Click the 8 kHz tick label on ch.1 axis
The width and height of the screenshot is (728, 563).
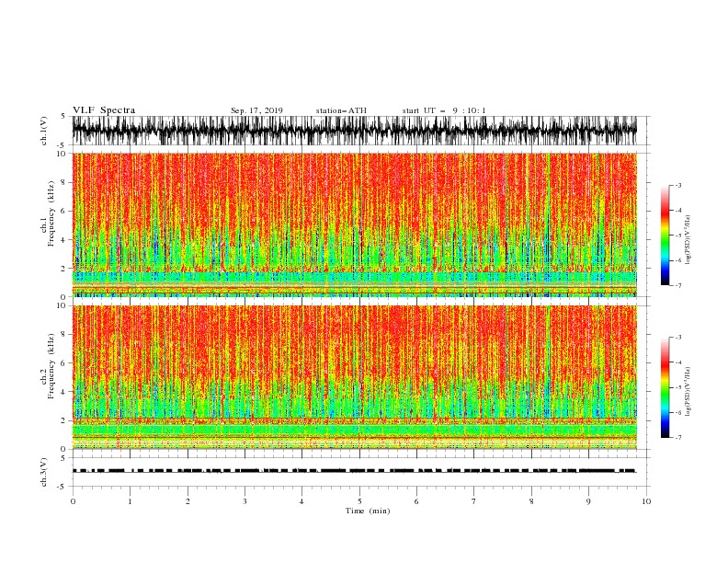pos(63,182)
